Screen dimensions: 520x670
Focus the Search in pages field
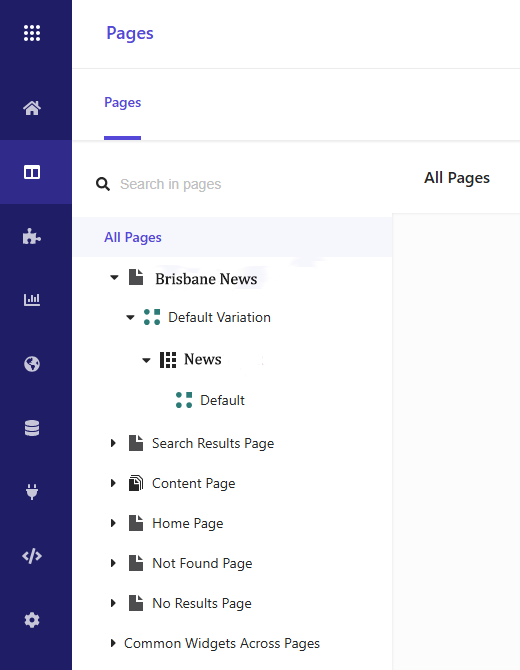tap(170, 184)
